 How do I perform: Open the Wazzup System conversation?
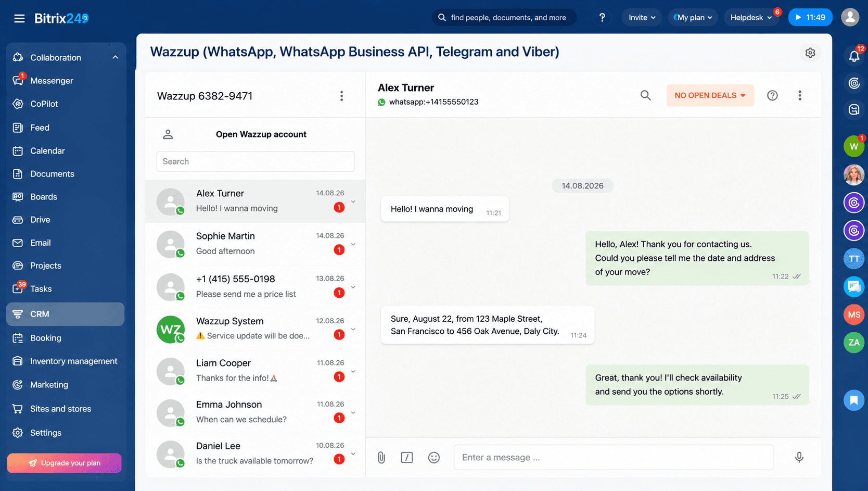(x=255, y=329)
